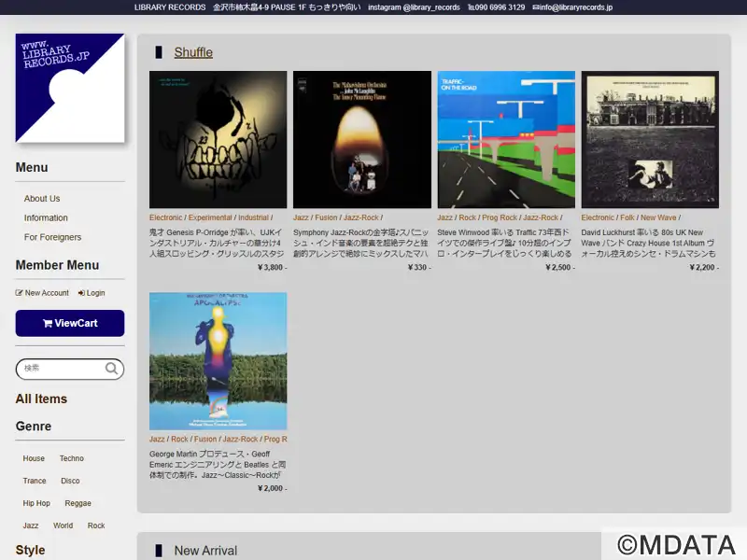The width and height of the screenshot is (747, 560).
Task: Browse All Items in the sidebar
Action: (x=41, y=399)
